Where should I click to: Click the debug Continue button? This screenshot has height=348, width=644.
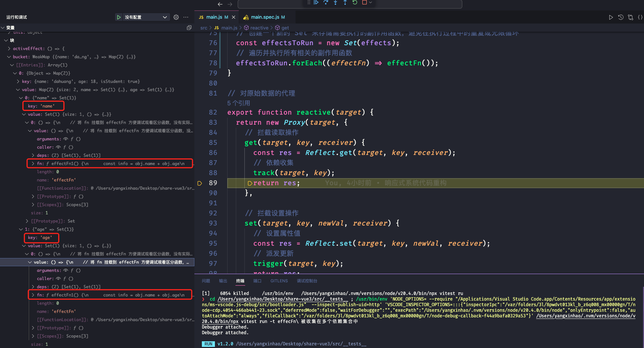tap(316, 3)
